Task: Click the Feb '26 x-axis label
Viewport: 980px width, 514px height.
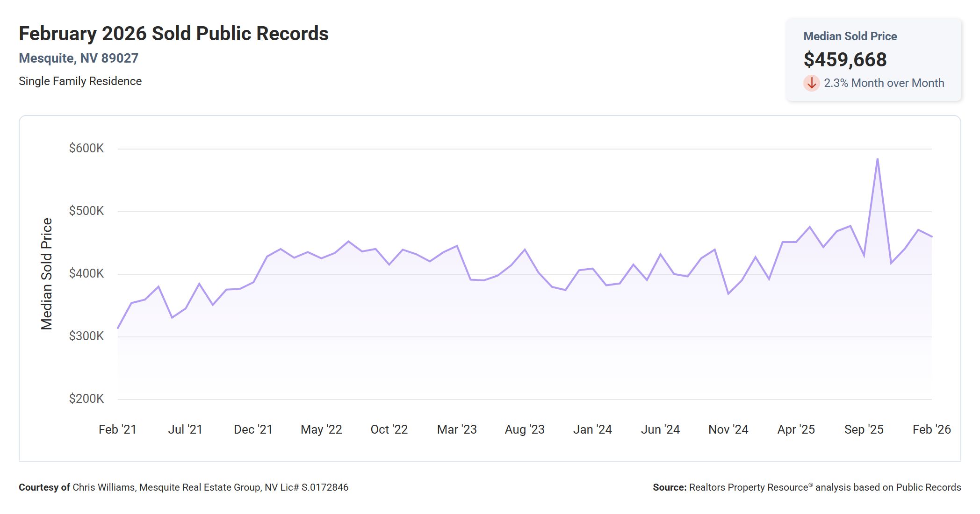Action: point(931,429)
